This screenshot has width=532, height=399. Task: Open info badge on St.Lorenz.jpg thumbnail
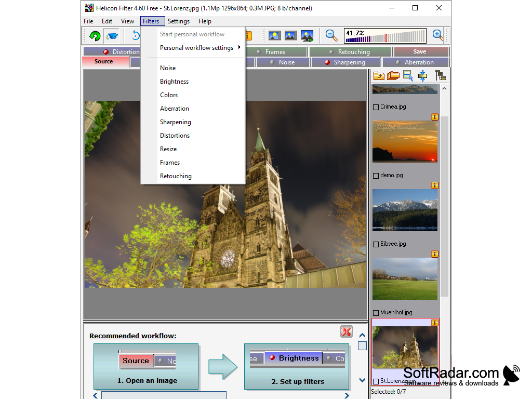(x=435, y=323)
